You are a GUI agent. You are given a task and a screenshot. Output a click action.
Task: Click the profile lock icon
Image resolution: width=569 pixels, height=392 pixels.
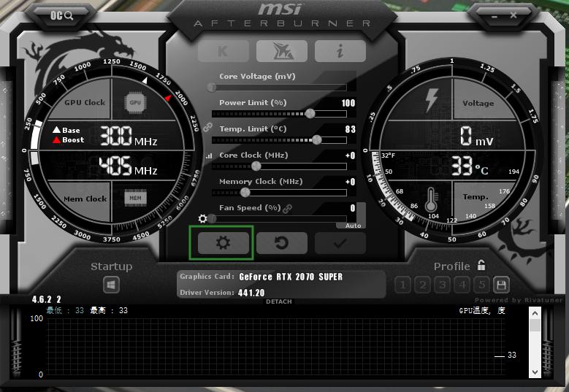tap(481, 265)
